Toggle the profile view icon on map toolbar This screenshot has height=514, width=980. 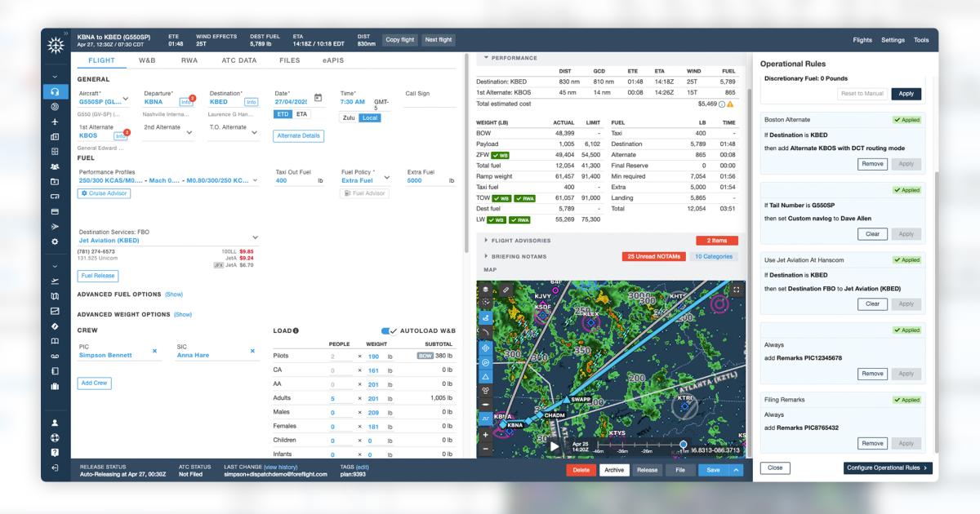click(x=484, y=419)
